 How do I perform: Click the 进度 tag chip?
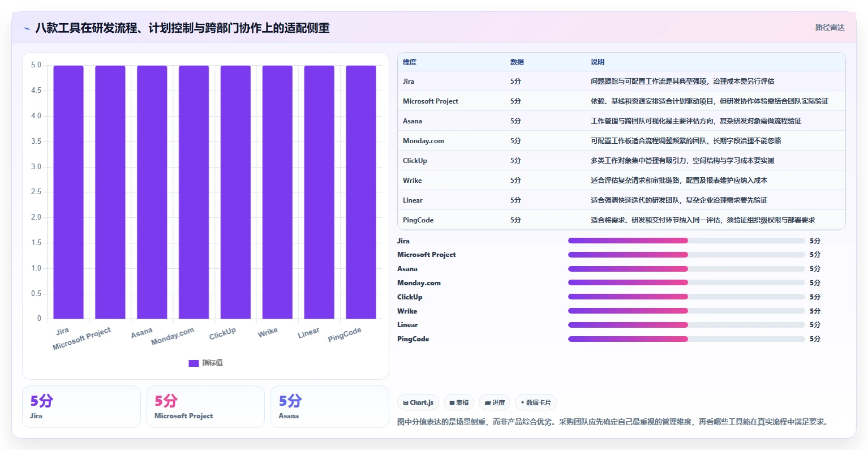click(x=495, y=402)
